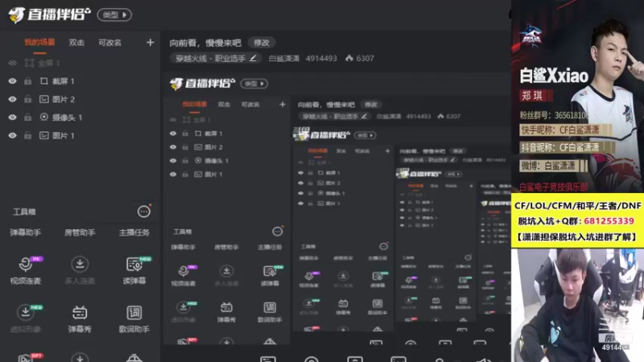Hide the 图片 2 source
Screen dimensions: 644x362
pyautogui.click(x=12, y=99)
